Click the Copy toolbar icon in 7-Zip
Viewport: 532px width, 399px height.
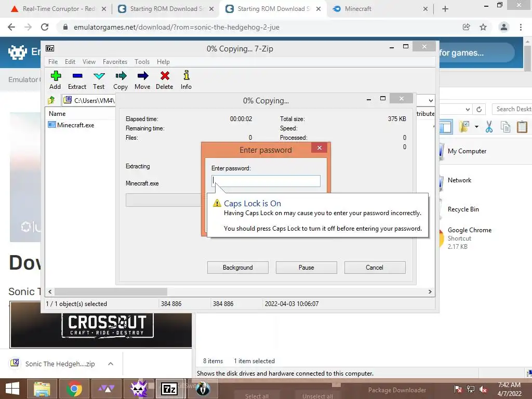[121, 80]
